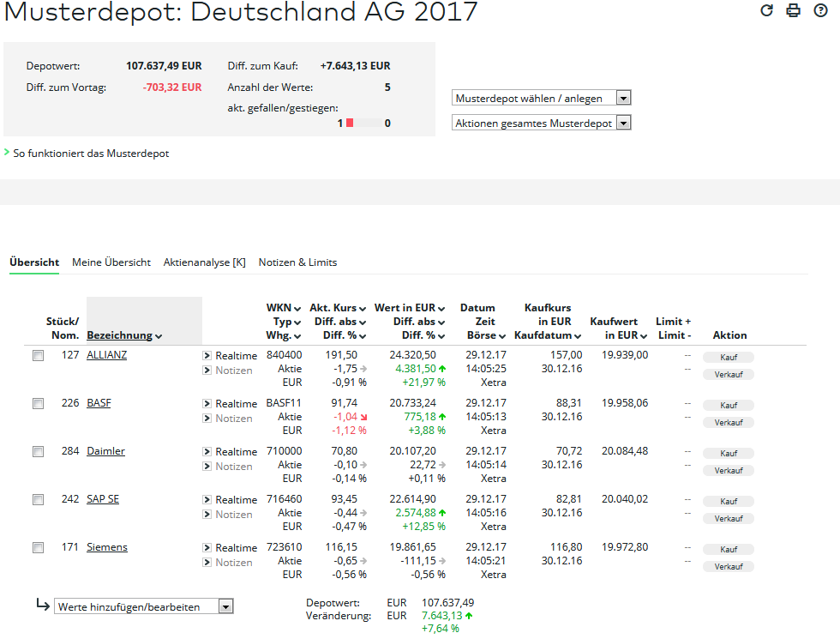
Task: Click Depotwert value 107.637,49 EUR
Action: (x=164, y=66)
